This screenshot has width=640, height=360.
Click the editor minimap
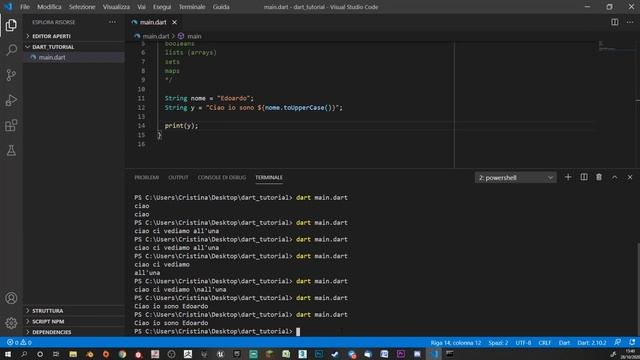[616, 46]
